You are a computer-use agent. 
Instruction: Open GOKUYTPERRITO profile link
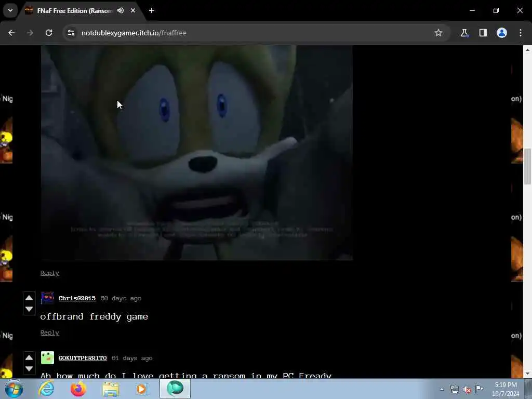click(x=83, y=358)
